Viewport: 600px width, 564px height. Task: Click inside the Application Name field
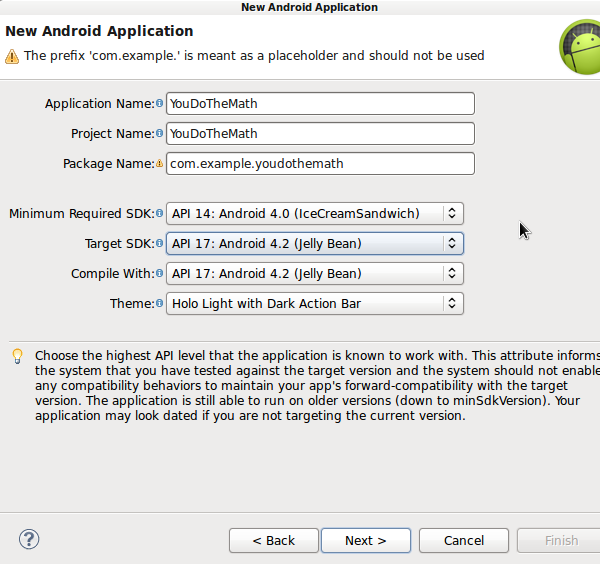320,103
